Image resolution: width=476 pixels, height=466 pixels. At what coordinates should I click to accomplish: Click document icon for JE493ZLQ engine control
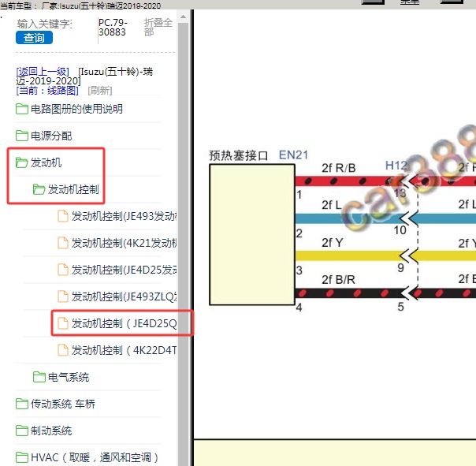[x=63, y=296]
